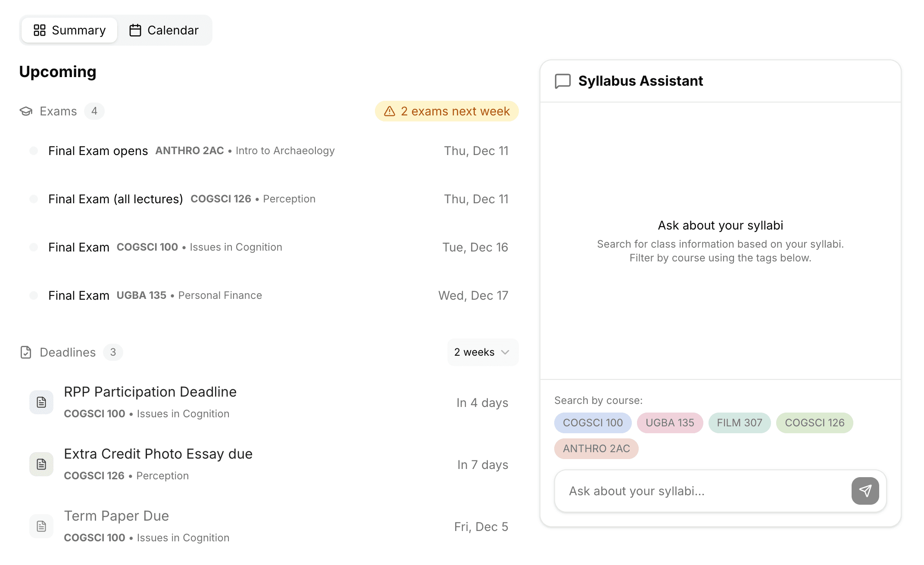This screenshot has width=924, height=565.
Task: Select the ANTHRO 2AC course tag
Action: pos(596,449)
